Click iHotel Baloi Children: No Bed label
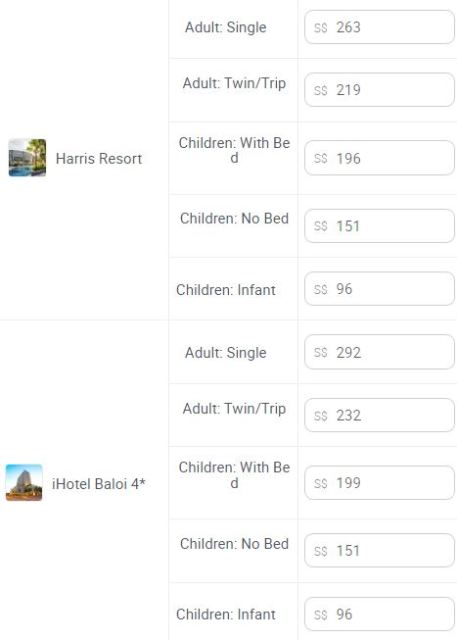 click(x=234, y=544)
